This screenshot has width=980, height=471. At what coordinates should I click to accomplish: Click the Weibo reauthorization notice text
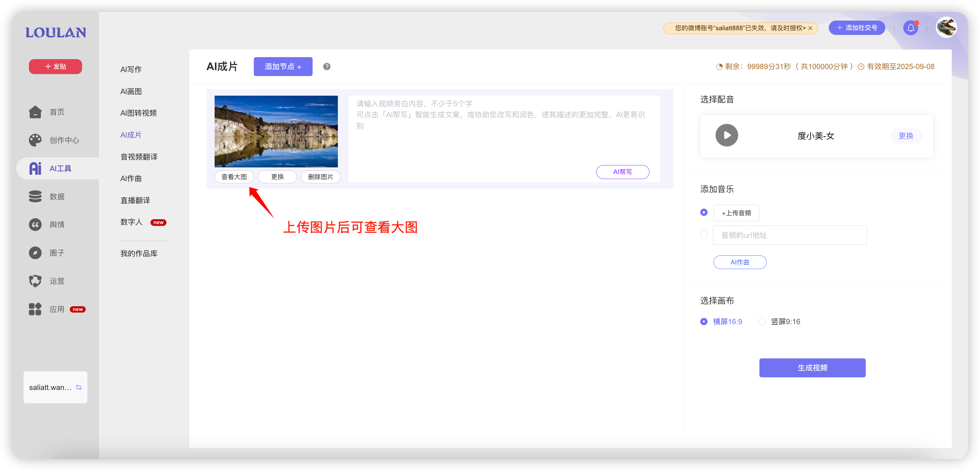tap(740, 28)
